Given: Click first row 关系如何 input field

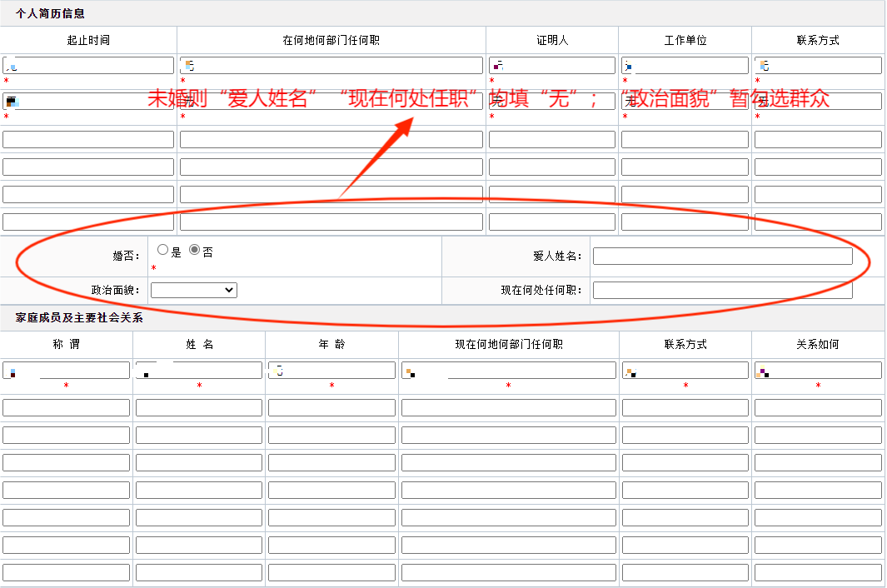Looking at the screenshot, I should (x=818, y=371).
